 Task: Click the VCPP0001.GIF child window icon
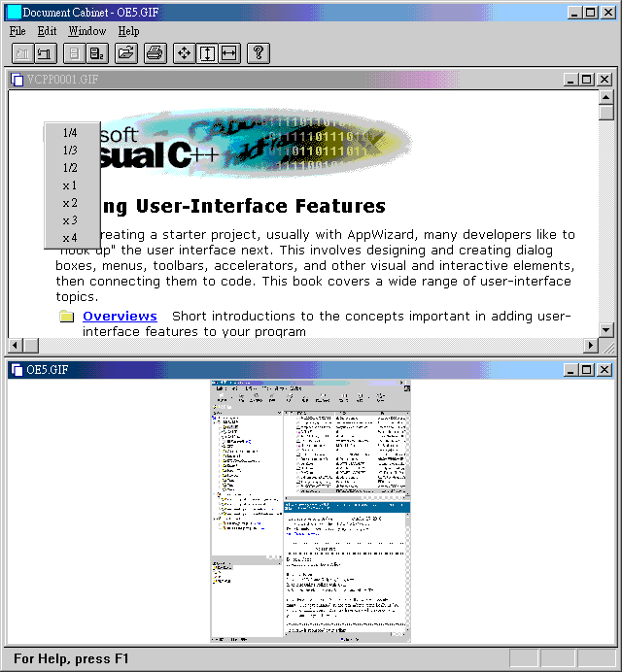point(17,80)
